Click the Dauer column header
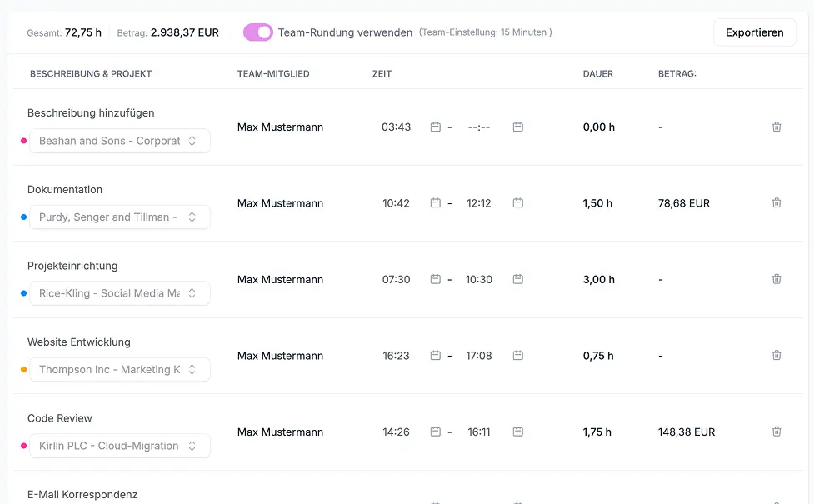814x504 pixels. click(597, 74)
